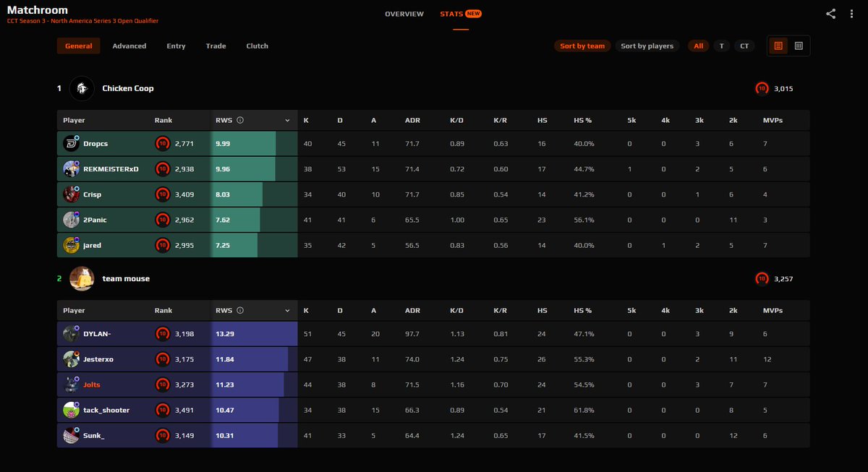Open REKMEISTERxD player avatar
Viewport: 868px width, 472px height.
point(71,168)
